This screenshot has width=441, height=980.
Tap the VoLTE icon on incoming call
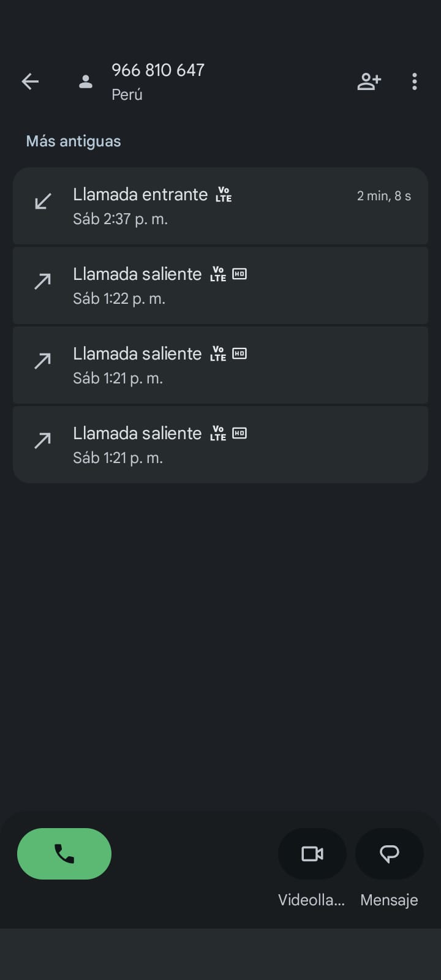click(x=224, y=195)
